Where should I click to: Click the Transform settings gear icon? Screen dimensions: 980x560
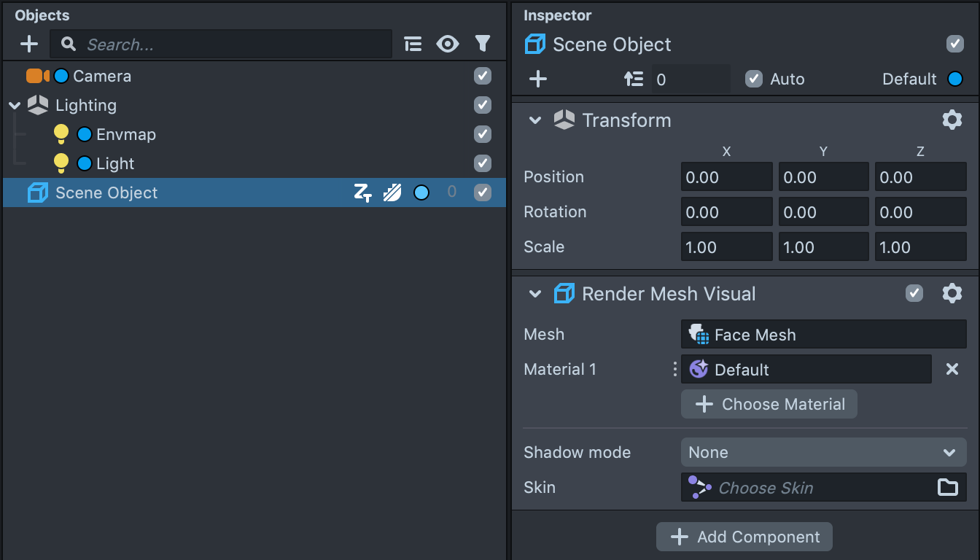click(x=952, y=120)
